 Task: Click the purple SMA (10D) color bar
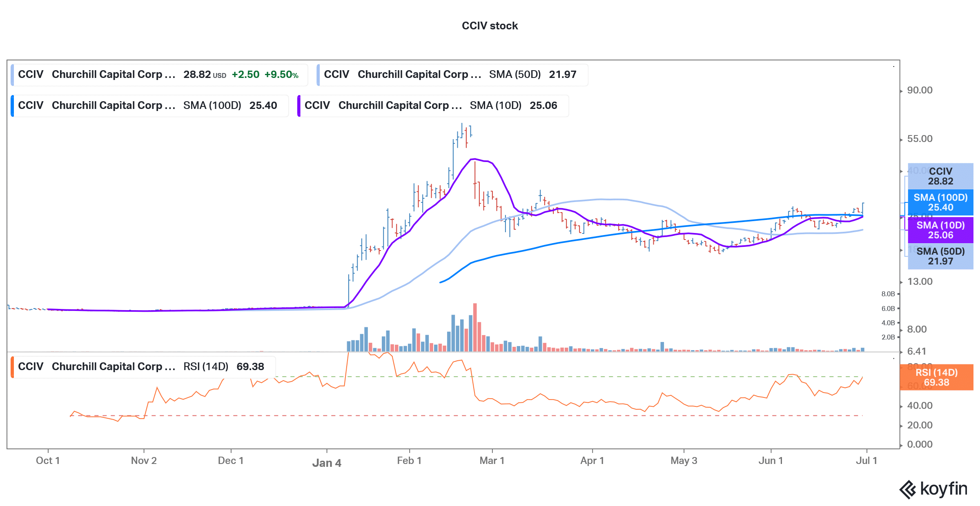click(x=299, y=106)
